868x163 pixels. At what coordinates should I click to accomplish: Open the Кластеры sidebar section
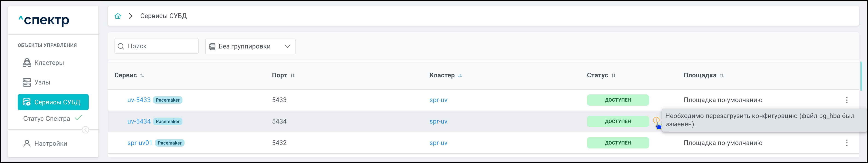pyautogui.click(x=49, y=63)
